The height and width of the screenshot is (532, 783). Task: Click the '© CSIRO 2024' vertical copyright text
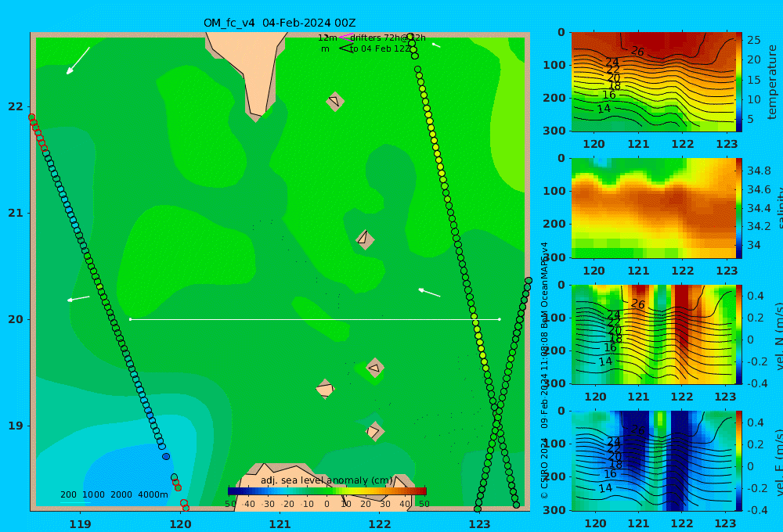544,469
